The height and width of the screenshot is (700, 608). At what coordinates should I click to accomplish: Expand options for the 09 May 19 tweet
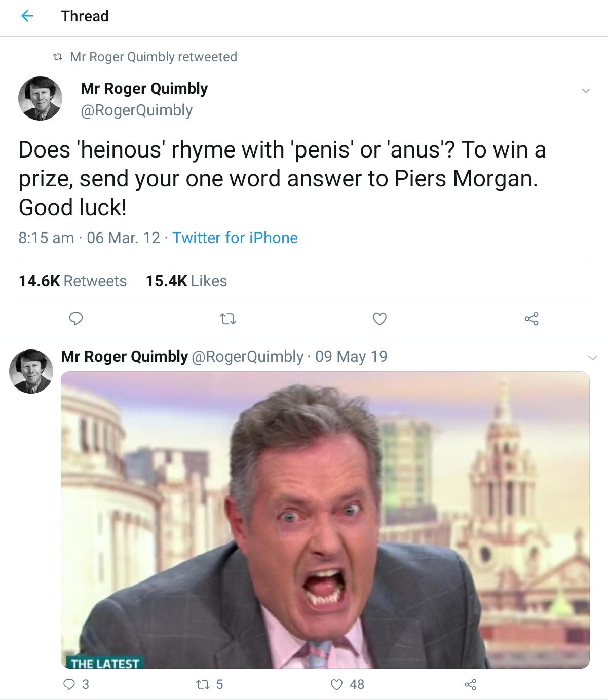click(592, 358)
